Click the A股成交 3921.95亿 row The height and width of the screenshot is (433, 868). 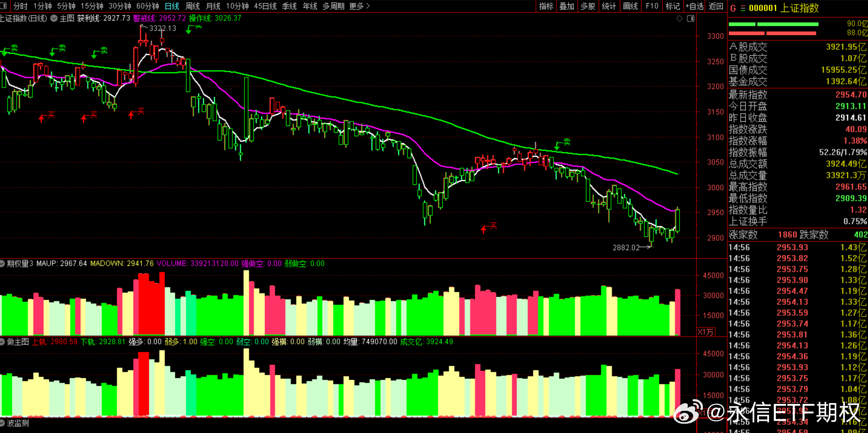click(x=798, y=47)
